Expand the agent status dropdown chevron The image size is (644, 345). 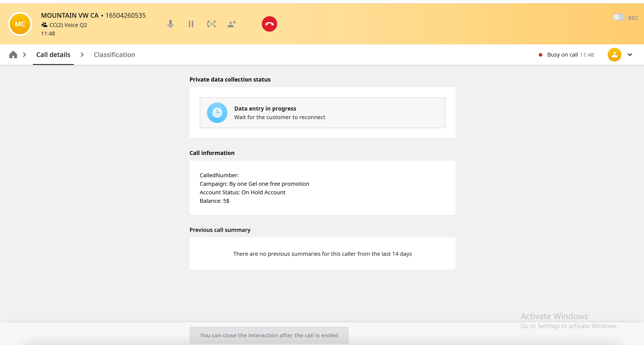point(630,54)
